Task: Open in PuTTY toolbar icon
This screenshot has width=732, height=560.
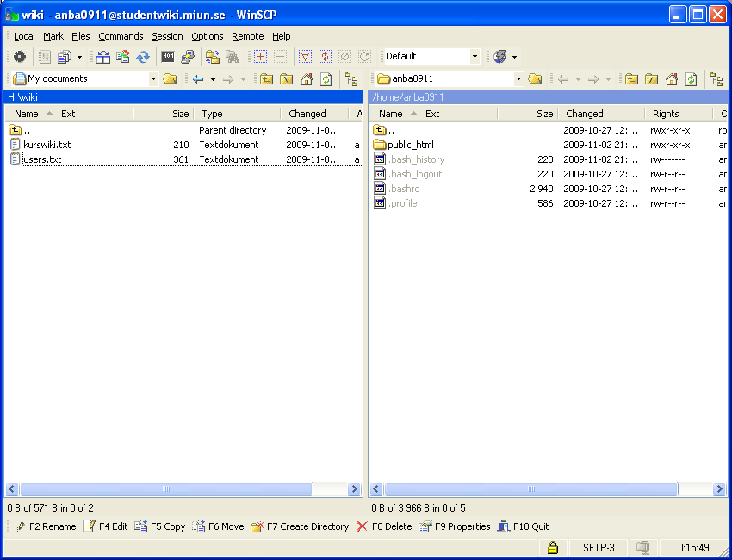Action: (188, 57)
